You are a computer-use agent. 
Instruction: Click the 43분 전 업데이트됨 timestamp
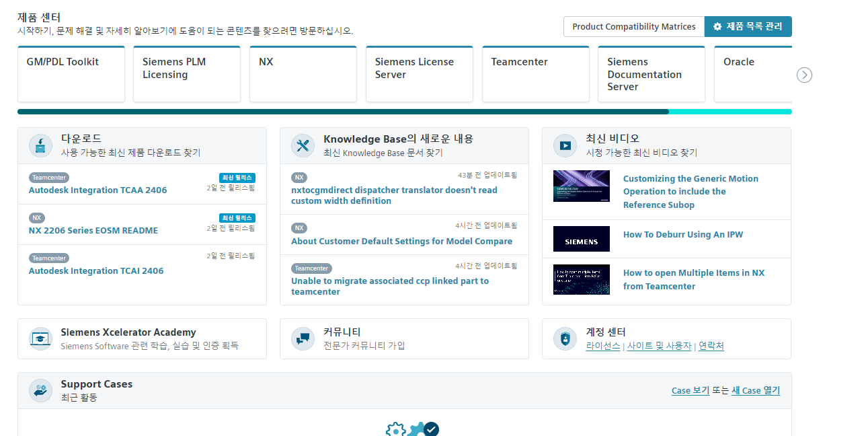pos(487,175)
